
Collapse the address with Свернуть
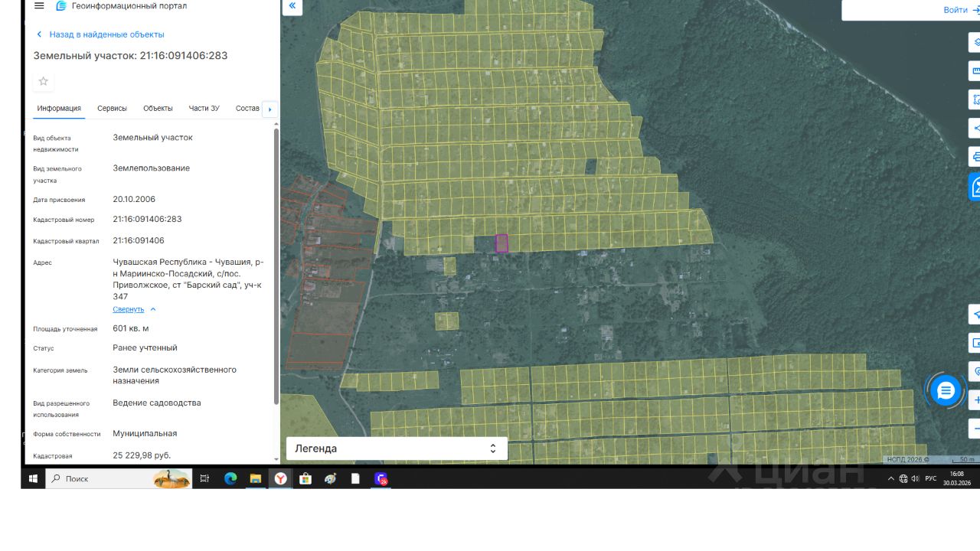[x=129, y=309]
